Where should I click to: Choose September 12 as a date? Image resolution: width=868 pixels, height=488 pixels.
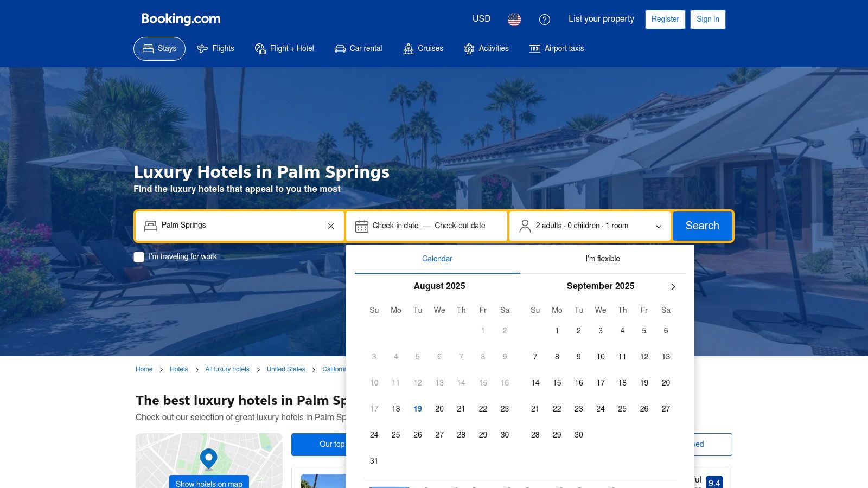point(644,357)
